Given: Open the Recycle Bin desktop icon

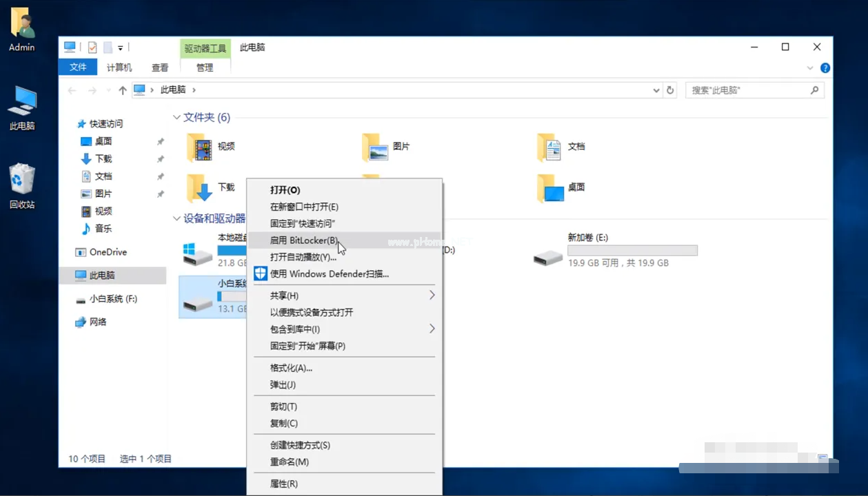Looking at the screenshot, I should click(22, 180).
